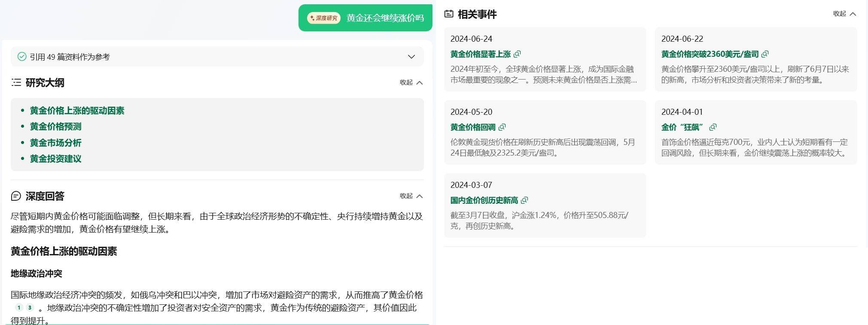
Task: Collapse the 深度回答 section
Action: (411, 196)
